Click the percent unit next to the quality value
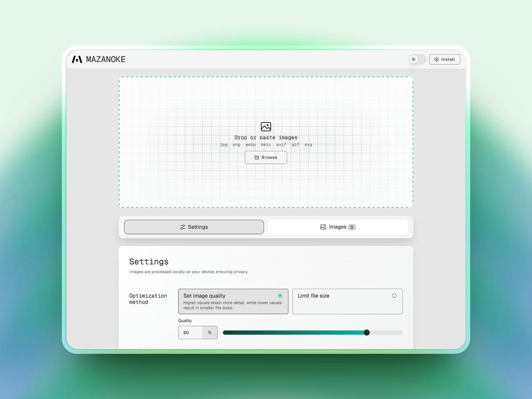 click(210, 332)
